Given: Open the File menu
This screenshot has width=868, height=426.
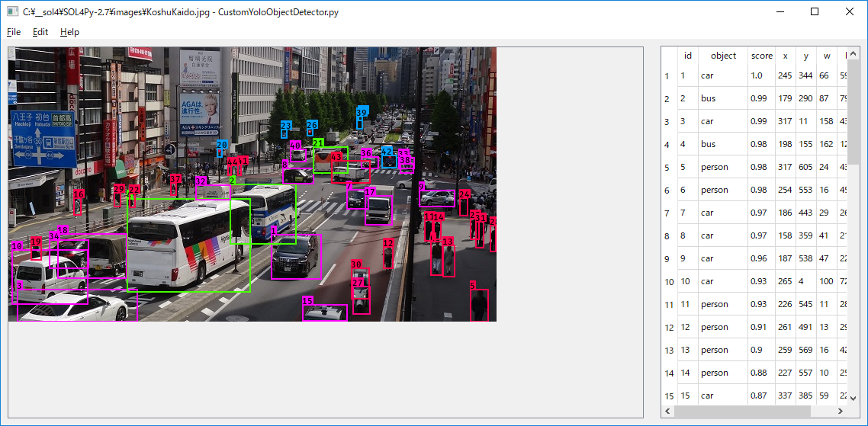Looking at the screenshot, I should point(14,32).
